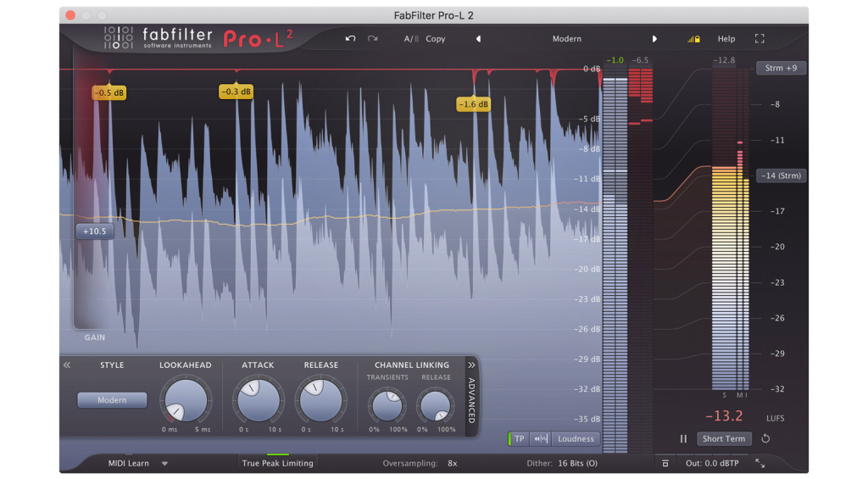868x479 pixels.
Task: Click the -1.0 output peak readout
Action: [615, 60]
